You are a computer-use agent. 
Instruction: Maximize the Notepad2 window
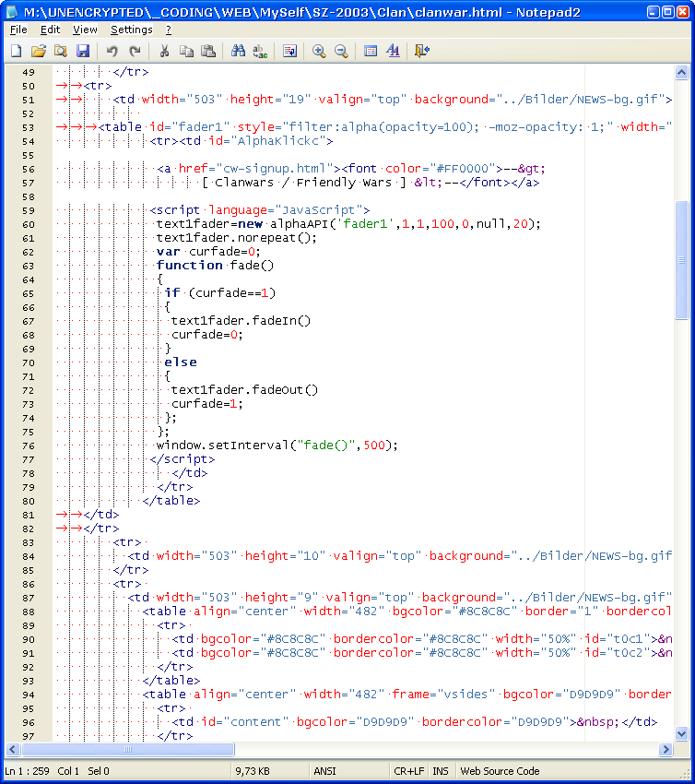(667, 12)
